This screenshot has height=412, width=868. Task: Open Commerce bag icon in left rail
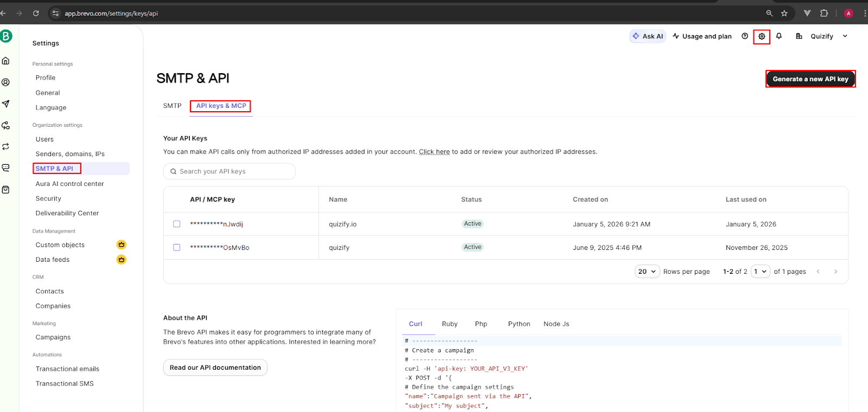pos(6,190)
